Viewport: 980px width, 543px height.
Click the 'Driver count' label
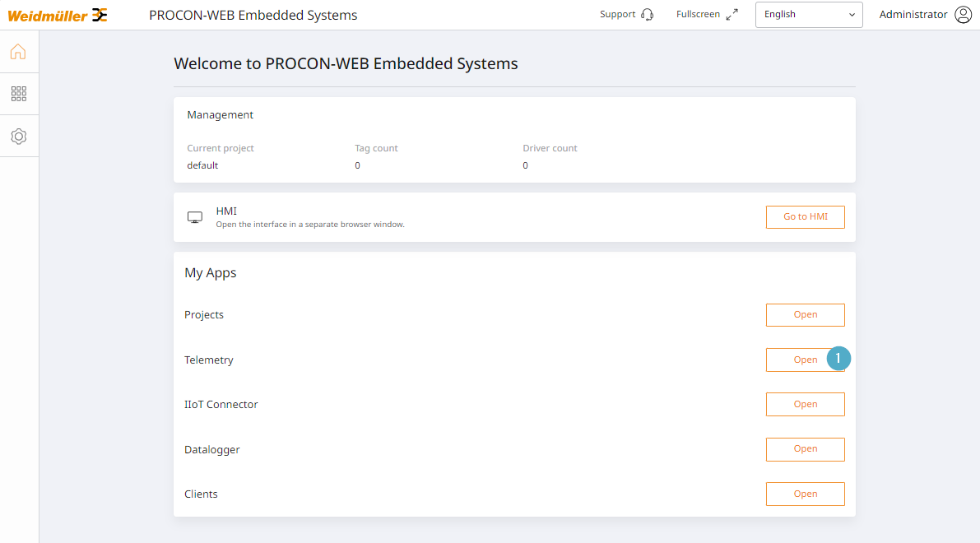point(550,148)
